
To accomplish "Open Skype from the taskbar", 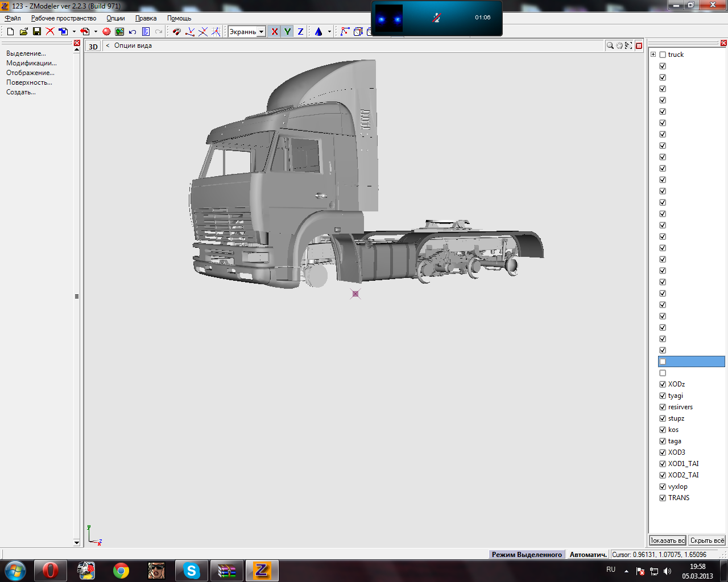I will tap(191, 570).
